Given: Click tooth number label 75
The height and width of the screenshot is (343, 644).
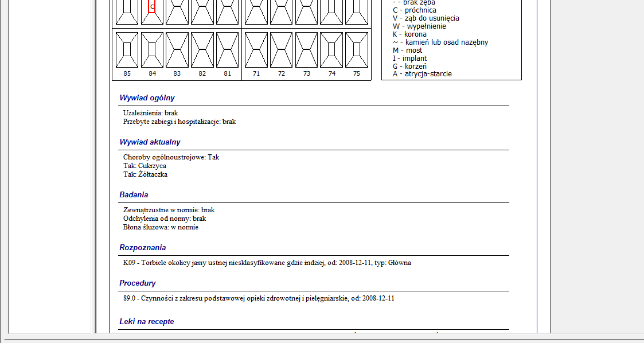Looking at the screenshot, I should [x=357, y=73].
